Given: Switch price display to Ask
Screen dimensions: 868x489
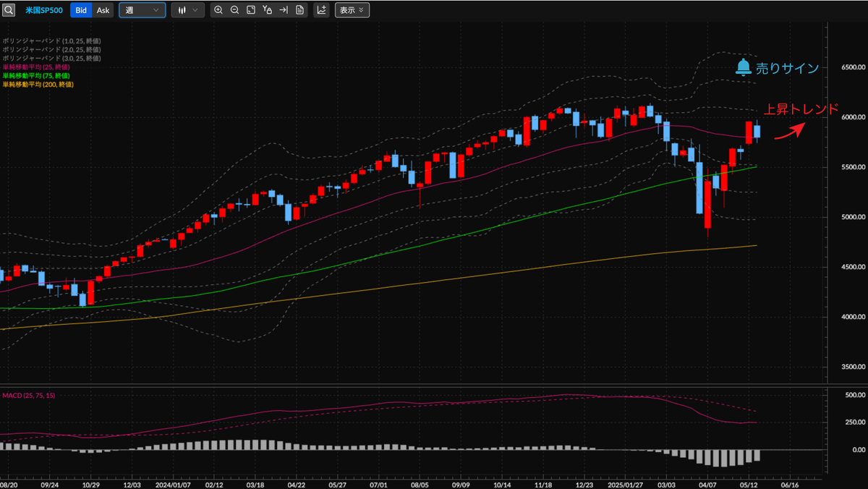Looking at the screenshot, I should pos(103,10).
